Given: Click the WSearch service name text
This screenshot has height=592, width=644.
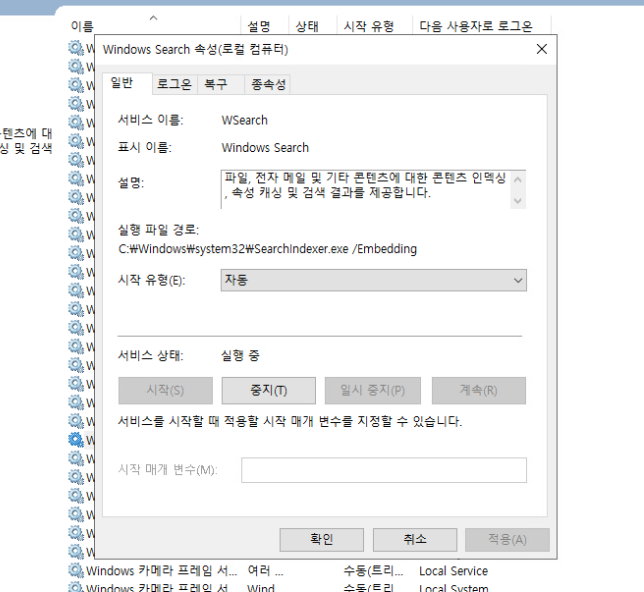Looking at the screenshot, I should (x=245, y=120).
